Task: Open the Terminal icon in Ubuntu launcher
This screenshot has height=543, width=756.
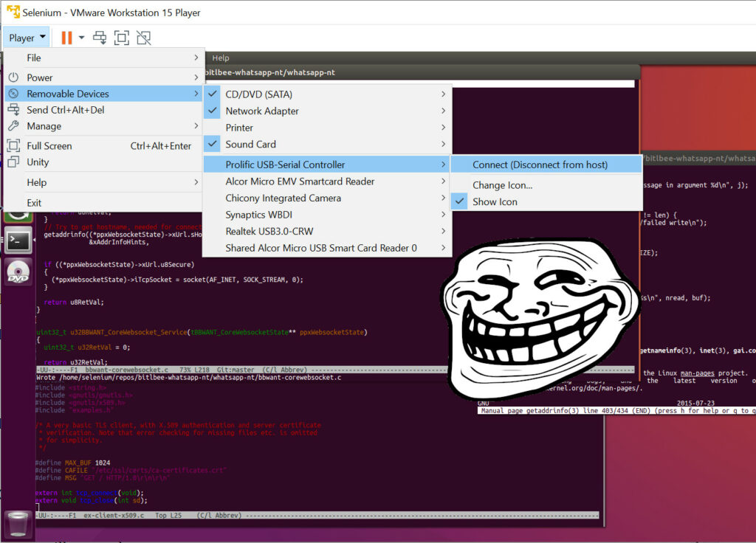Action: tap(18, 240)
